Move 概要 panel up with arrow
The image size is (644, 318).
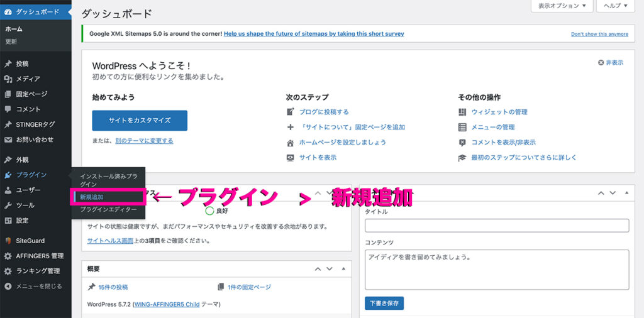tap(318, 269)
